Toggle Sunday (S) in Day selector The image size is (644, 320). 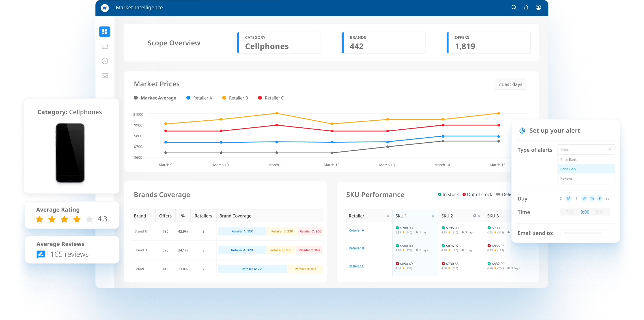561,199
